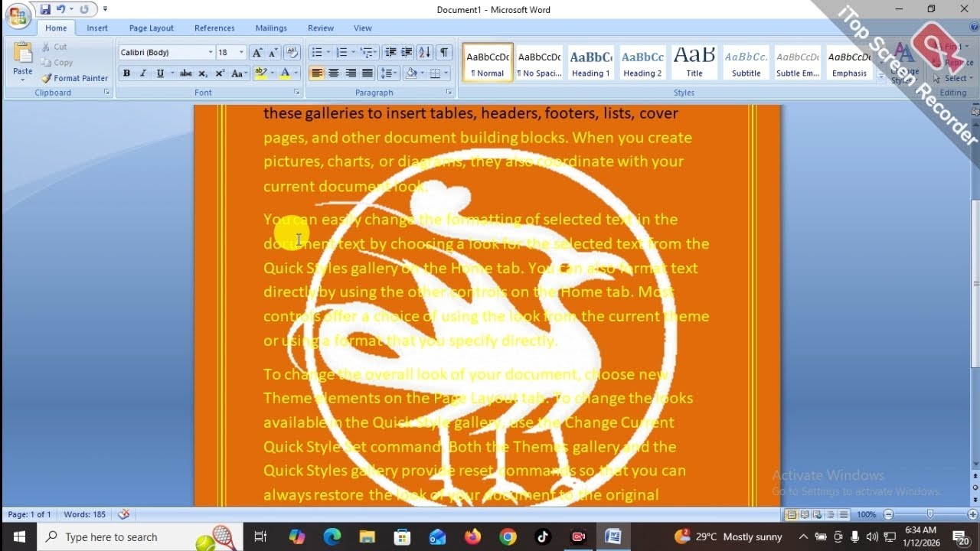Apply the font color button
The image size is (980, 551).
[x=285, y=73]
